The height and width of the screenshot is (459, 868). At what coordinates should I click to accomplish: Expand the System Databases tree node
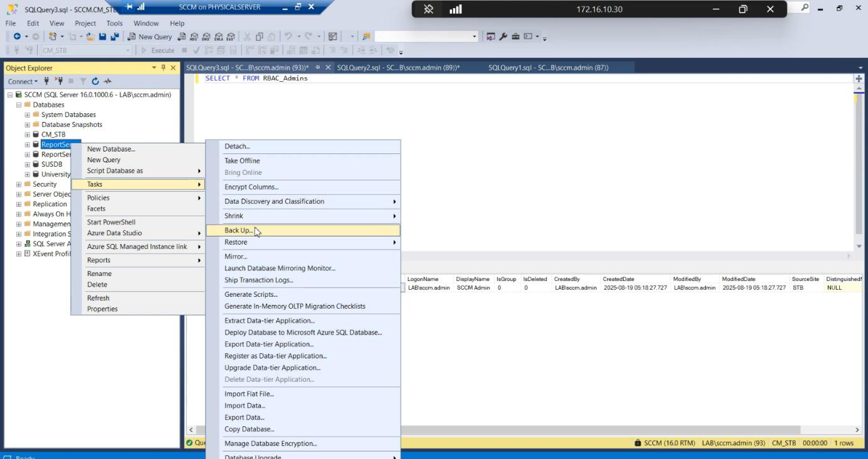(x=27, y=115)
